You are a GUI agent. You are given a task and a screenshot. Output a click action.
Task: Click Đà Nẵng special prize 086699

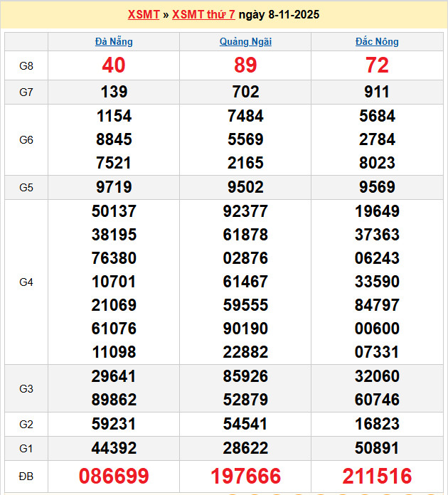pos(114,477)
